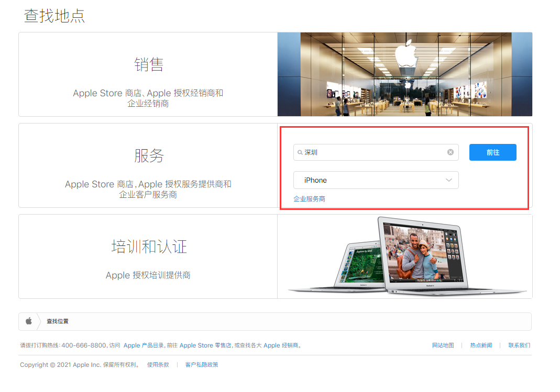Click the 查找位置 breadcrumb label
Image resolution: width=560 pixels, height=392 pixels.
point(58,321)
